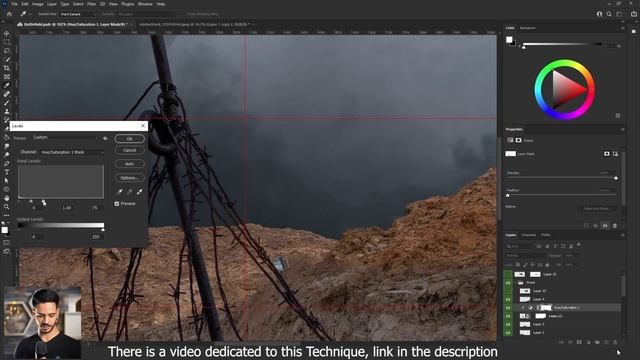Click the Home icon in options bar
This screenshot has width=640, height=360.
click(9, 14)
